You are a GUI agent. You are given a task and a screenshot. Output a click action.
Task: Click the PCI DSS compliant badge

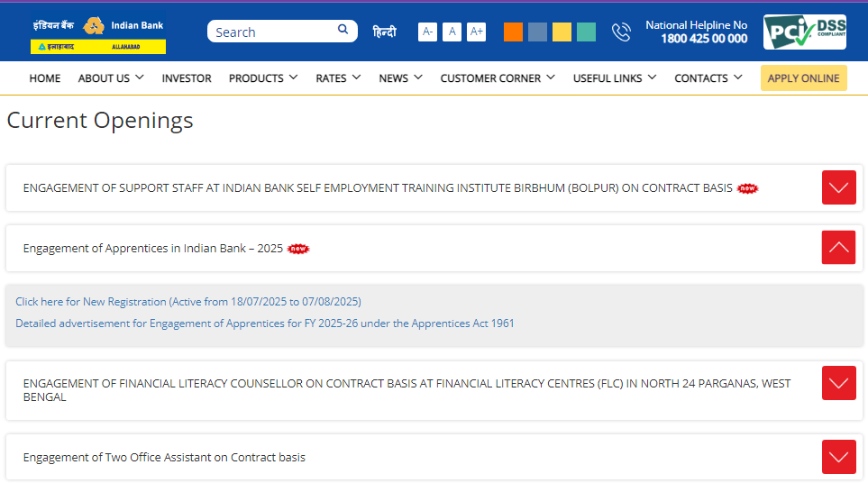point(804,32)
